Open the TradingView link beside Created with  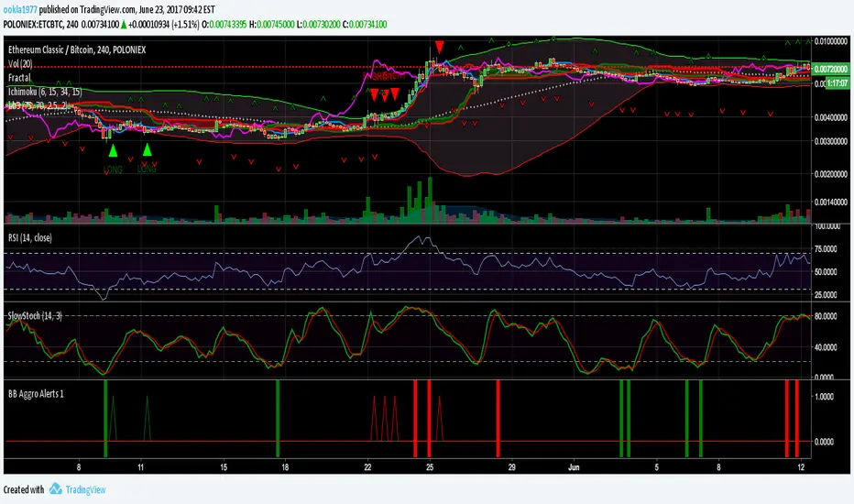(x=85, y=490)
